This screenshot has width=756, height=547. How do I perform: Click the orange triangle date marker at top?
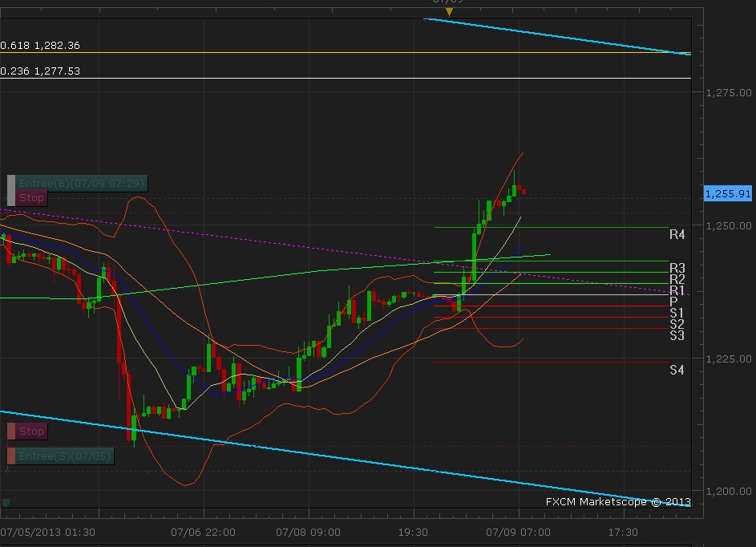[x=449, y=11]
